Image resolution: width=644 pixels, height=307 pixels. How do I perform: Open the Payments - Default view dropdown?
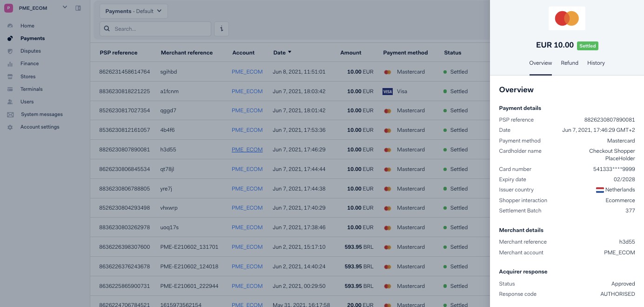click(134, 11)
